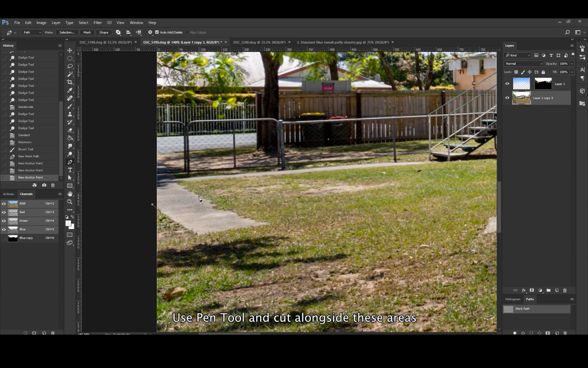
Task: Click the Selection... button
Action: pyautogui.click(x=67, y=32)
